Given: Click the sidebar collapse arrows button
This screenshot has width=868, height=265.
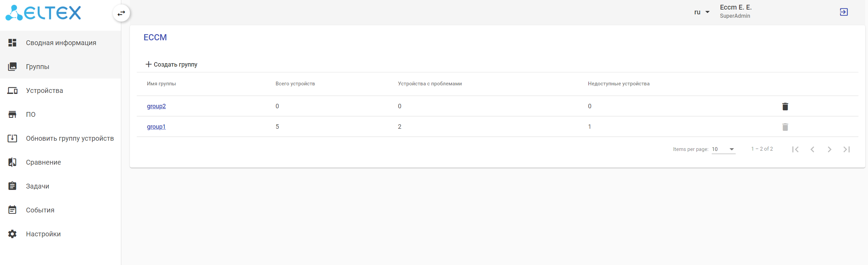Looking at the screenshot, I should (x=121, y=13).
